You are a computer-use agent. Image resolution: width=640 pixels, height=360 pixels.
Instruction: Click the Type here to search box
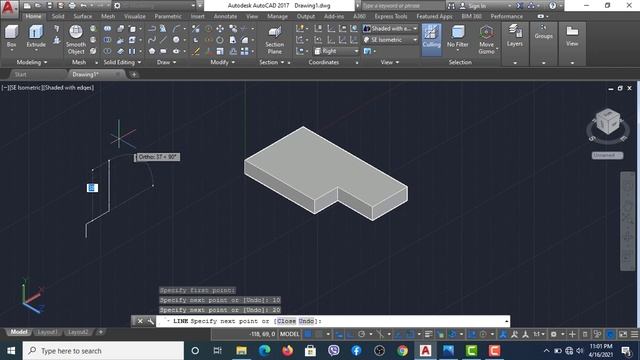click(103, 351)
